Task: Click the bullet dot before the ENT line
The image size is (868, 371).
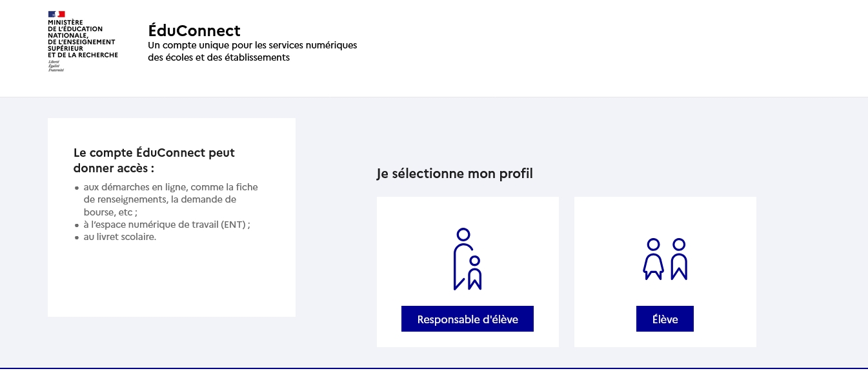Action: 77,225
